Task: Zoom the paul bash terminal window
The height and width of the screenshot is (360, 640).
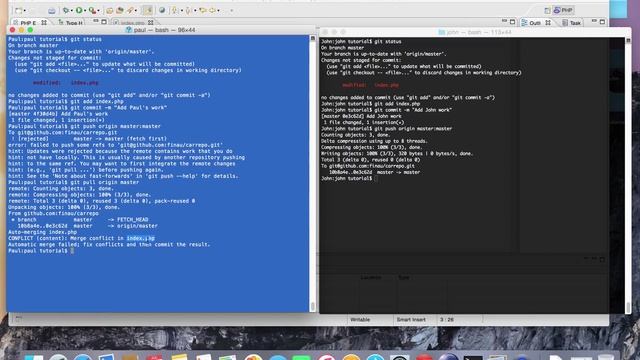Action: click(30, 30)
